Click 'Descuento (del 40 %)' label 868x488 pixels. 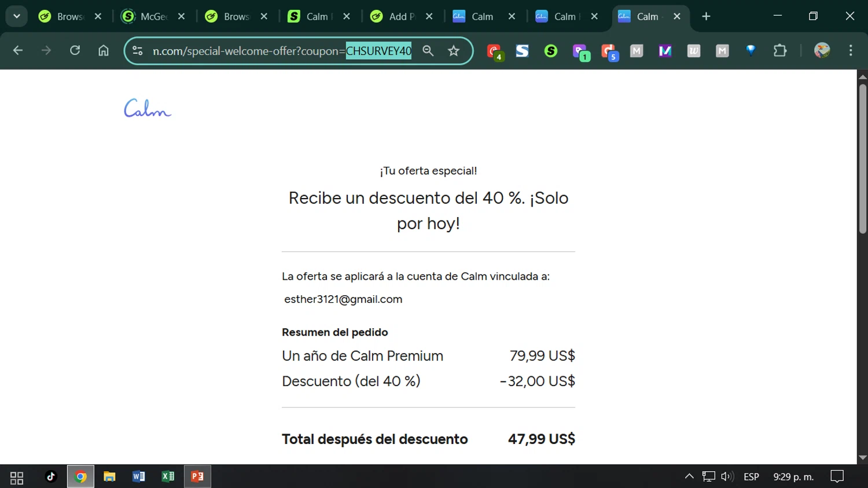[x=351, y=381]
